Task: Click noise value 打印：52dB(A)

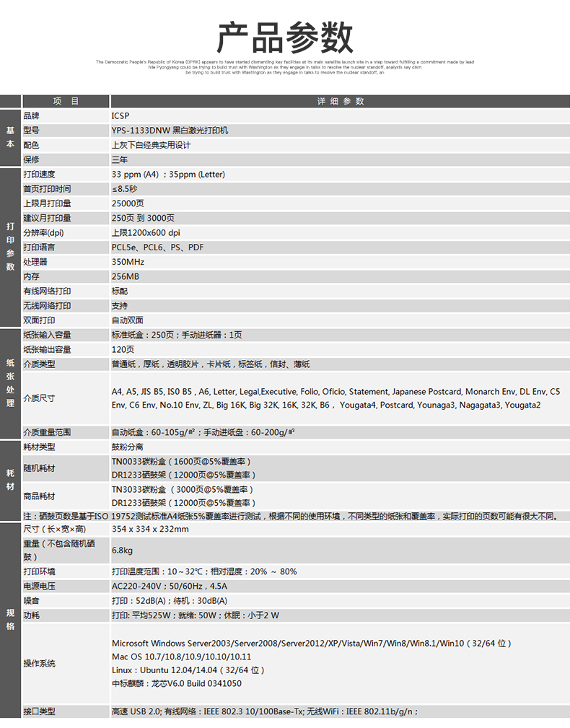Action: point(170,601)
